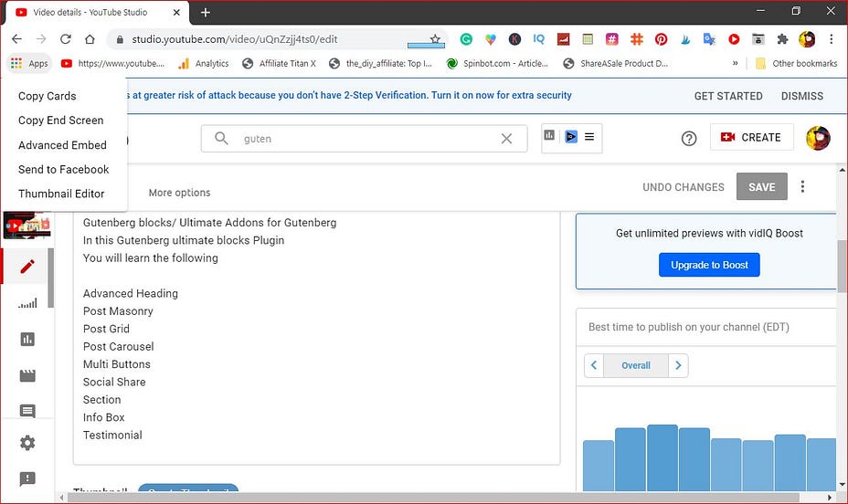Select Advanced Embed in the menu

(64, 145)
